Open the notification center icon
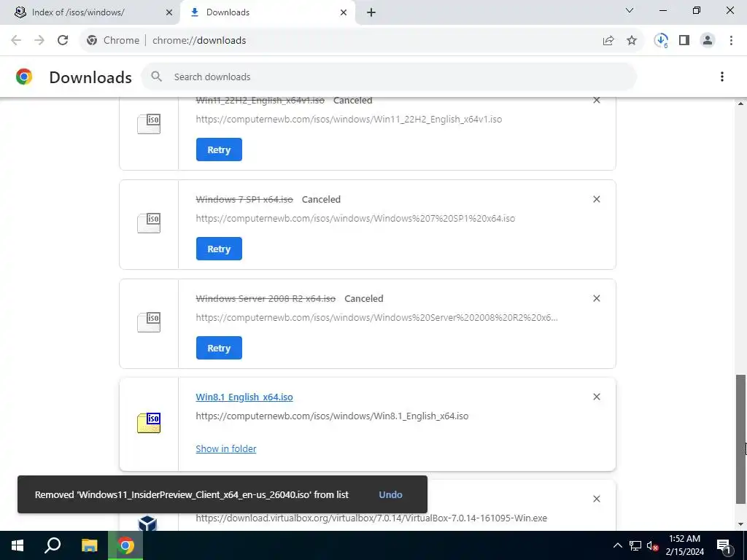747x560 pixels. click(x=724, y=545)
